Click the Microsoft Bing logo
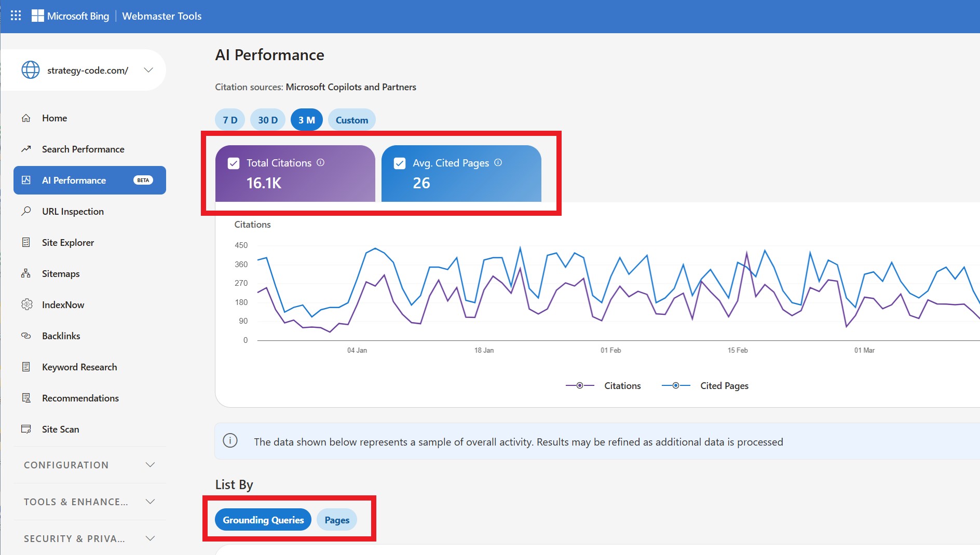Viewport: 980px width, 555px height. click(x=71, y=16)
